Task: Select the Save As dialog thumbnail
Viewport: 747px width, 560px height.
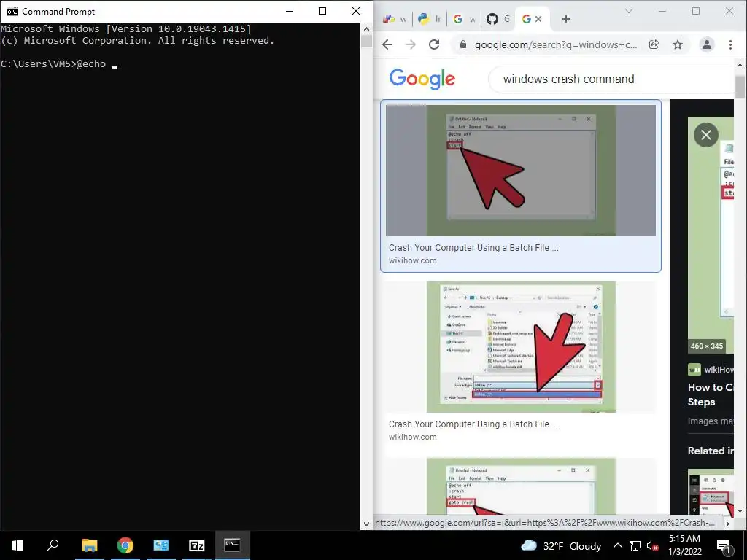Action: pyautogui.click(x=521, y=347)
